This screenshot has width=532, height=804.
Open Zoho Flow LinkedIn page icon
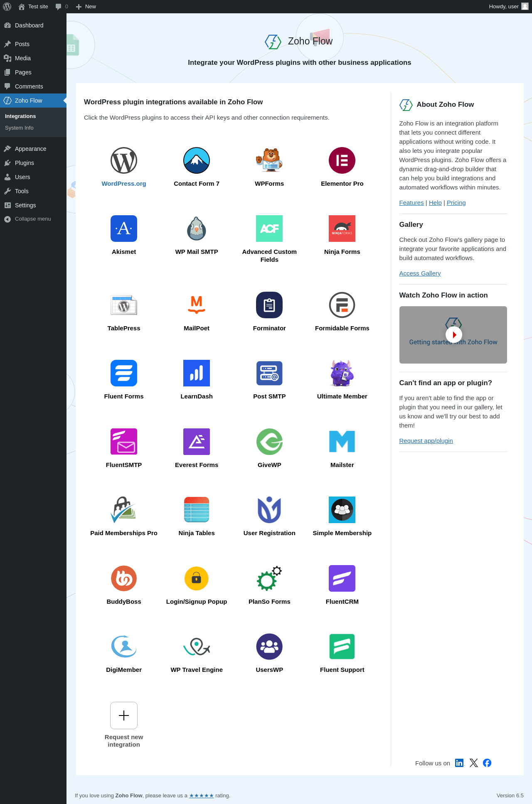[x=459, y=763]
